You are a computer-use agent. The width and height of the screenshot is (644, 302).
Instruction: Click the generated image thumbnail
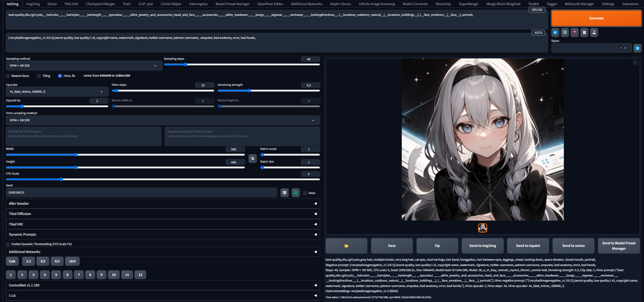[483, 228]
